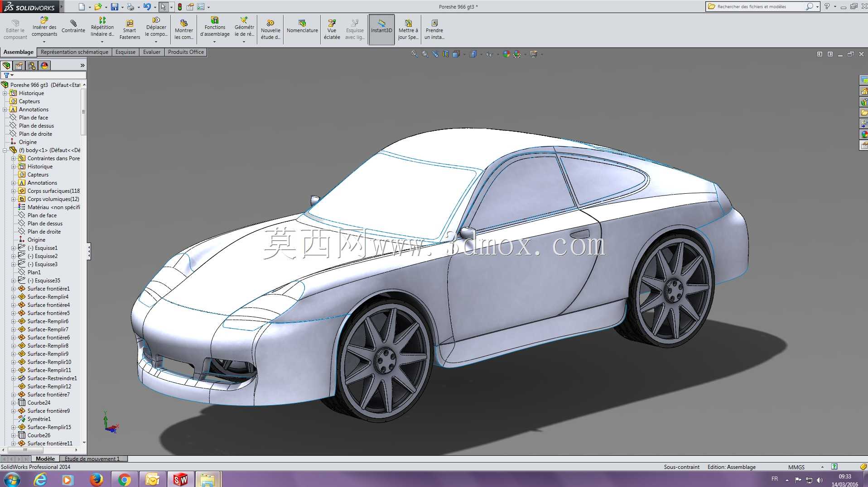
Task: Expand the (-) Esquisse1 node
Action: tap(14, 248)
